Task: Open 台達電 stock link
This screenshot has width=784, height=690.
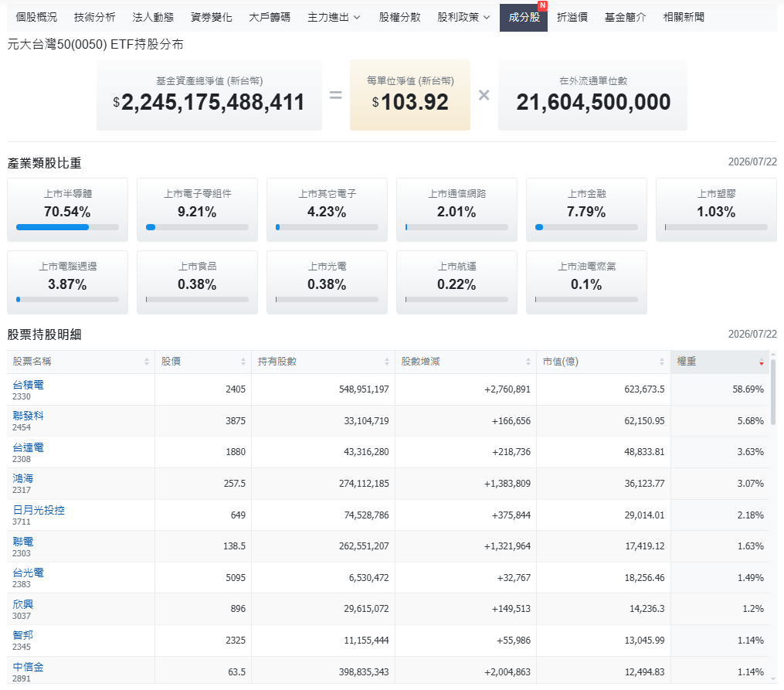Action: pyautogui.click(x=28, y=447)
